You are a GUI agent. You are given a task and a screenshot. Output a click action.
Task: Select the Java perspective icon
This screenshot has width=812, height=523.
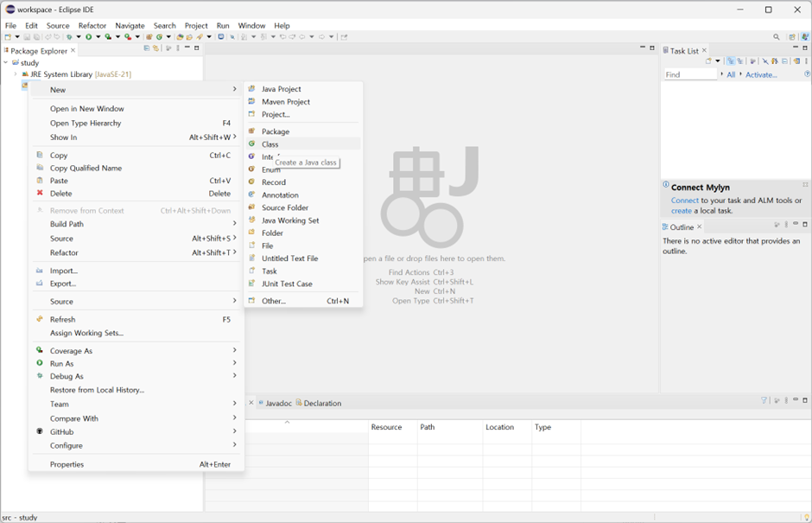point(805,37)
